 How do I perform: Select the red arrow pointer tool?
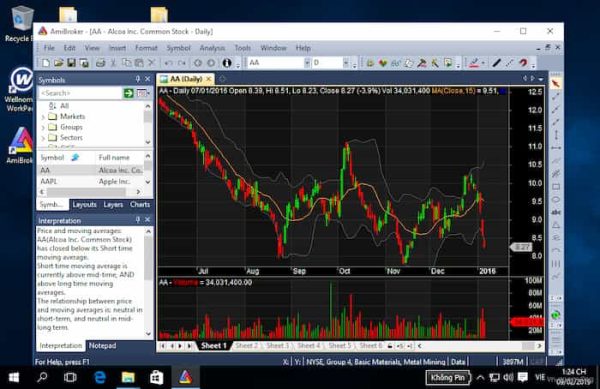click(x=556, y=83)
